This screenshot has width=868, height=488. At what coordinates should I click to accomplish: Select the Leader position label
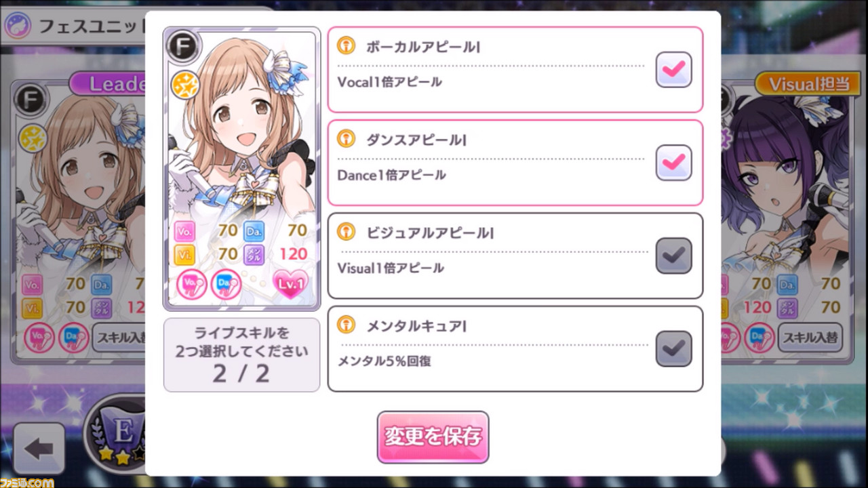click(x=108, y=83)
